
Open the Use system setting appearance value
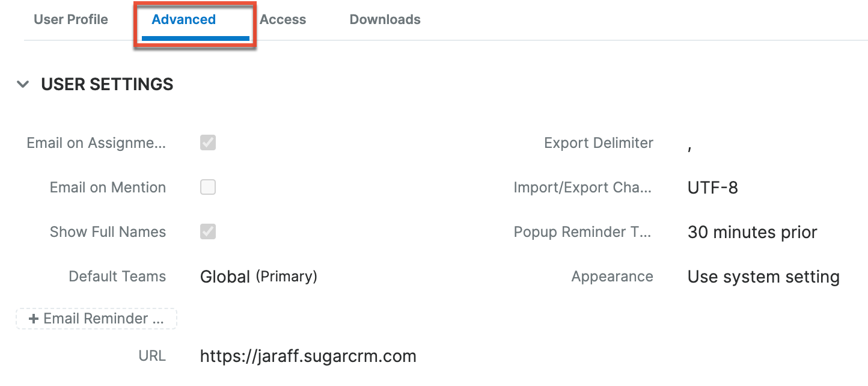(x=763, y=277)
